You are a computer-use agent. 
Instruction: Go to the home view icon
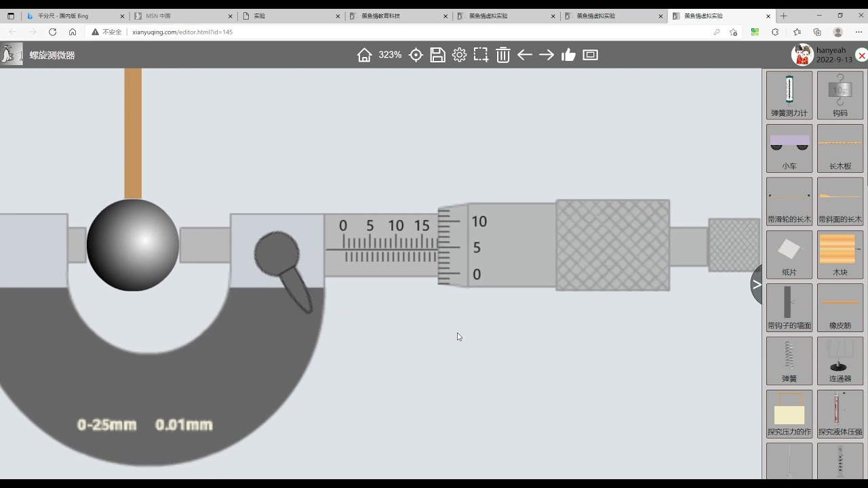click(x=365, y=55)
